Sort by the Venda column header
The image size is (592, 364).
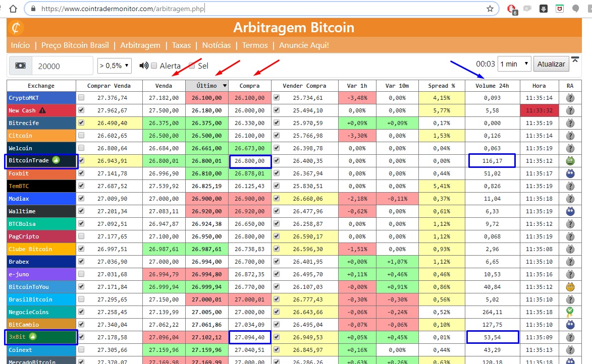pyautogui.click(x=164, y=86)
